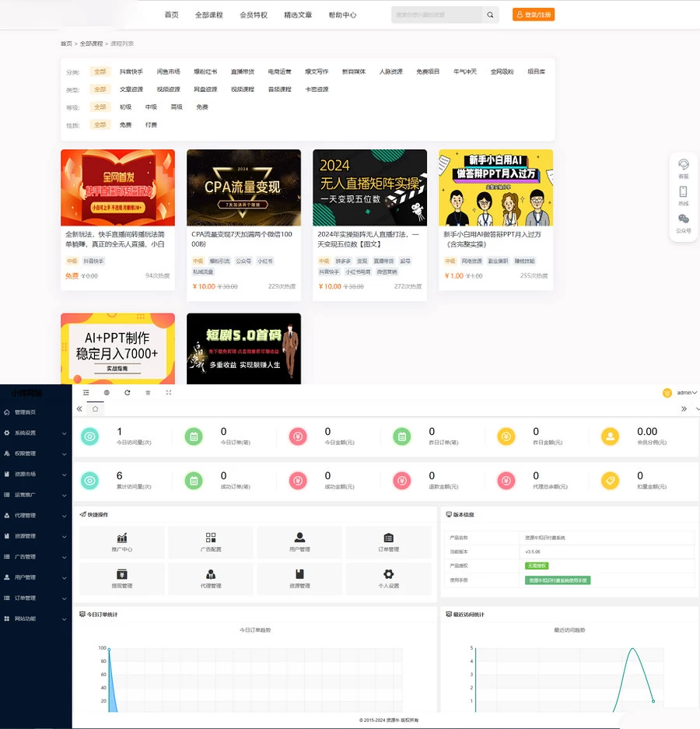
Task: Toggle the sidebar collapse menu icon
Action: coord(86,393)
